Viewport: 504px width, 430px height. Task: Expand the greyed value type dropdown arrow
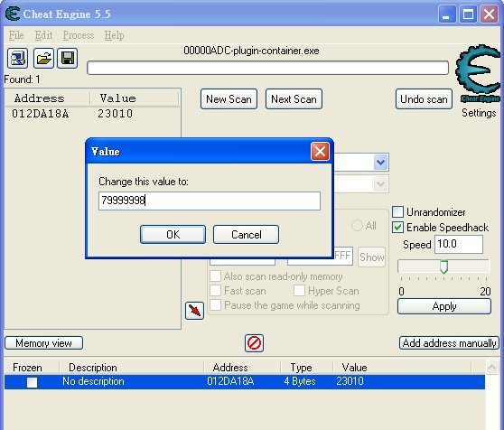tap(381, 183)
